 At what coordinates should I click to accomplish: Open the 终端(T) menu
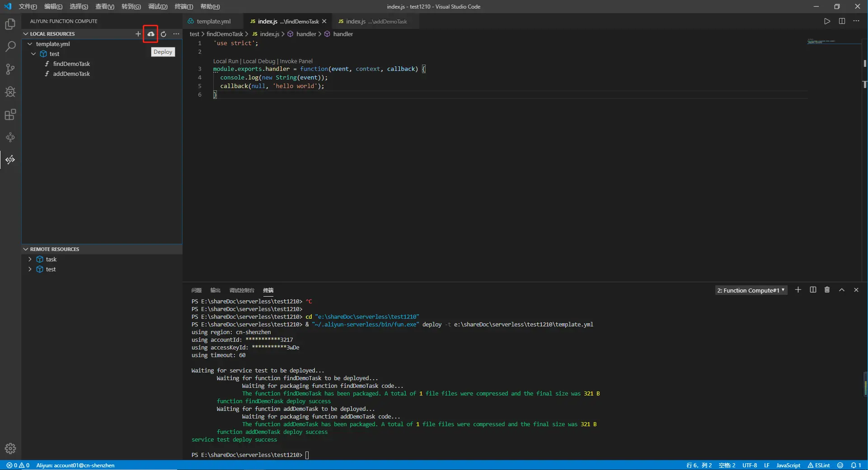[183, 6]
